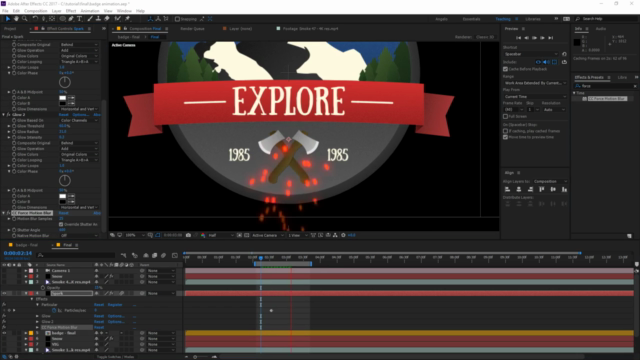Image resolution: width=640 pixels, height=360 pixels.
Task: Align layers to top edge
Action: 542,189
